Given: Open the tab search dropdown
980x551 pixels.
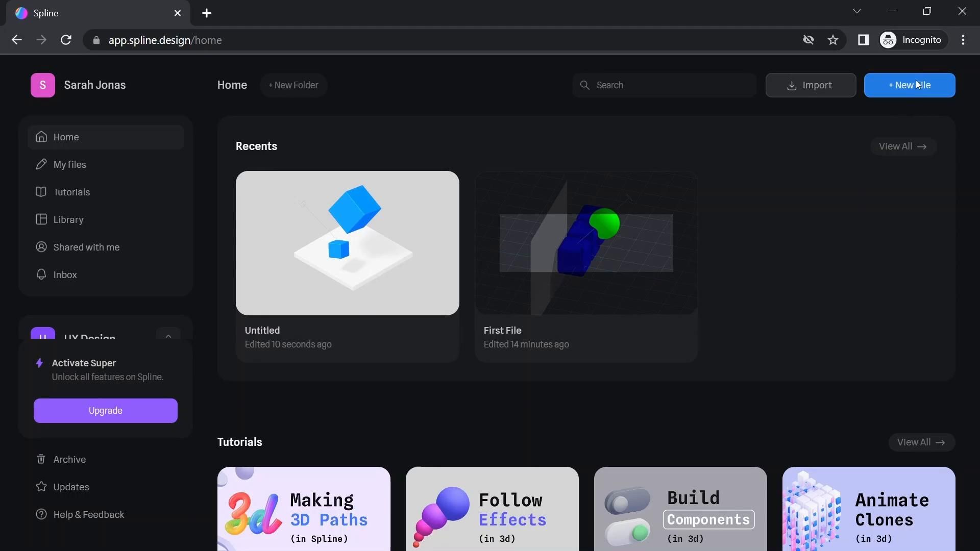Looking at the screenshot, I should [x=857, y=11].
